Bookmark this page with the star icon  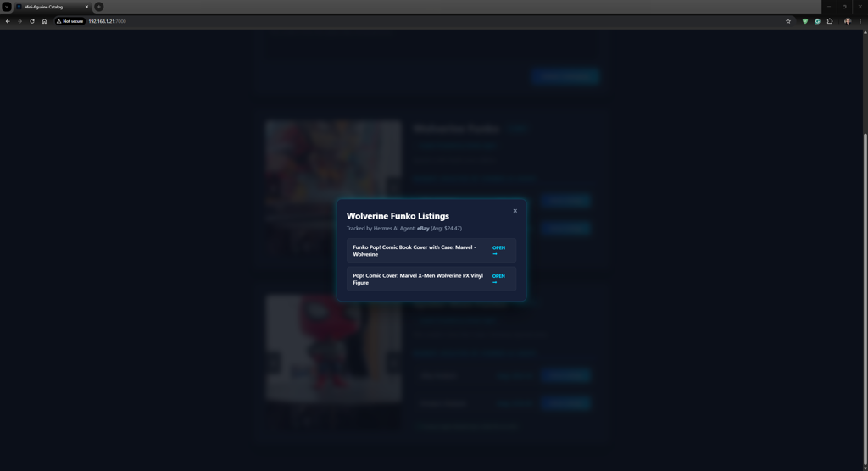coord(788,21)
